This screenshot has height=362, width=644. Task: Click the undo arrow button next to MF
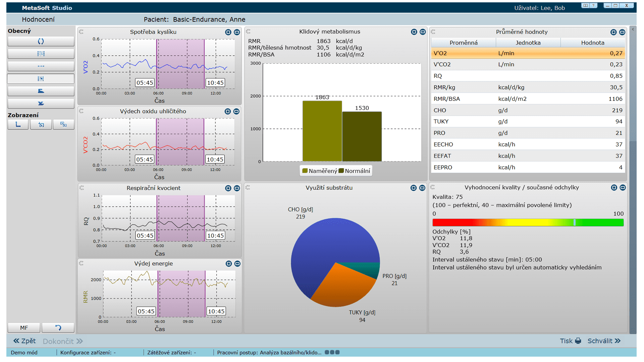pos(58,327)
